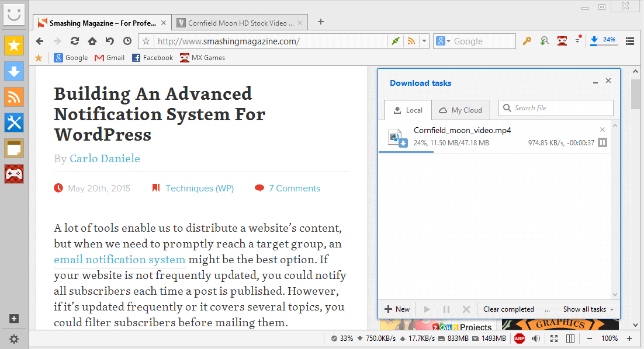Open browsing history via clock icon
This screenshot has height=349, width=644.
pos(127,41)
